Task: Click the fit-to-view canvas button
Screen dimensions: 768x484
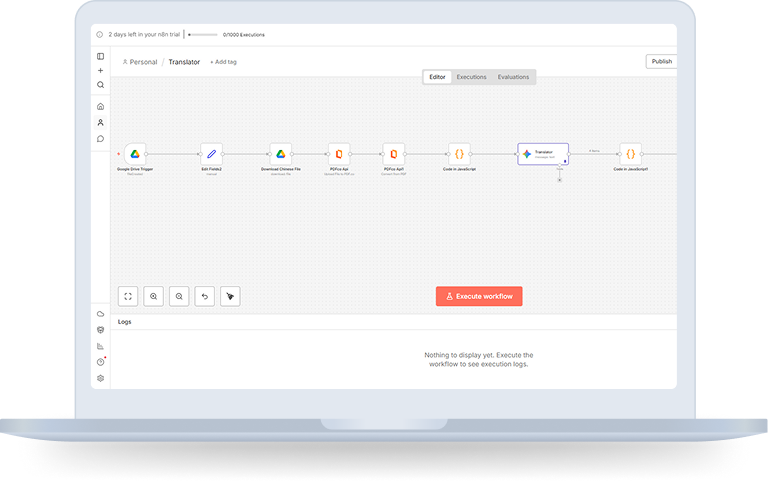Action: click(128, 296)
